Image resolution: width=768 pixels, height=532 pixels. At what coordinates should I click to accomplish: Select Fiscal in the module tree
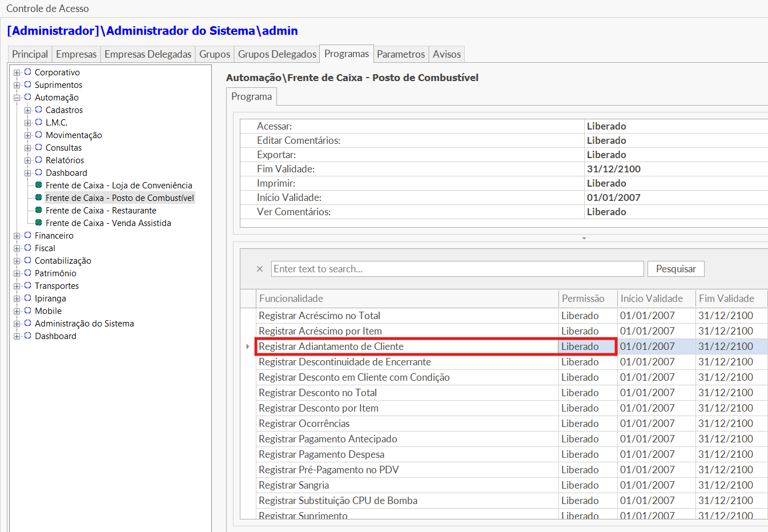click(x=45, y=248)
